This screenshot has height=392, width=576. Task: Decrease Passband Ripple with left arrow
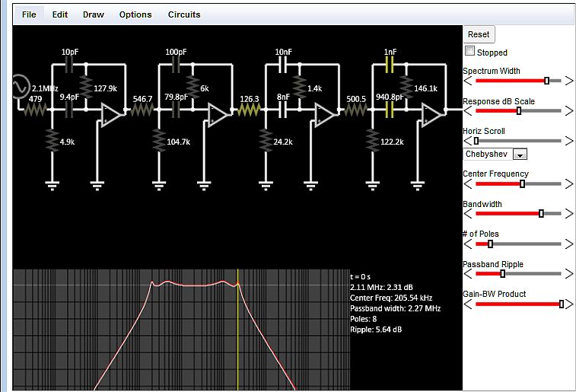point(468,274)
